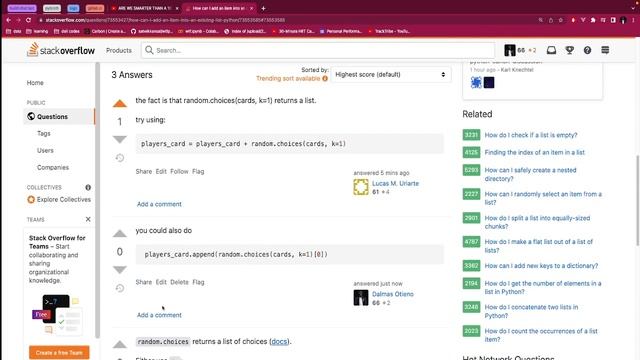Viewport: 640px width, 360px height.
Task: Click the Stack Overflow logo
Action: pos(61,50)
